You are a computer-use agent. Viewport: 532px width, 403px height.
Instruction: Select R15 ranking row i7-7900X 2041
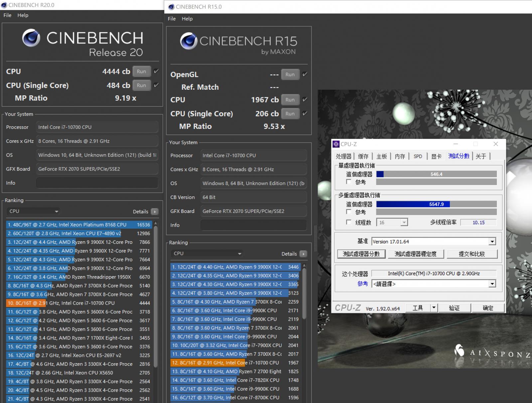click(235, 345)
